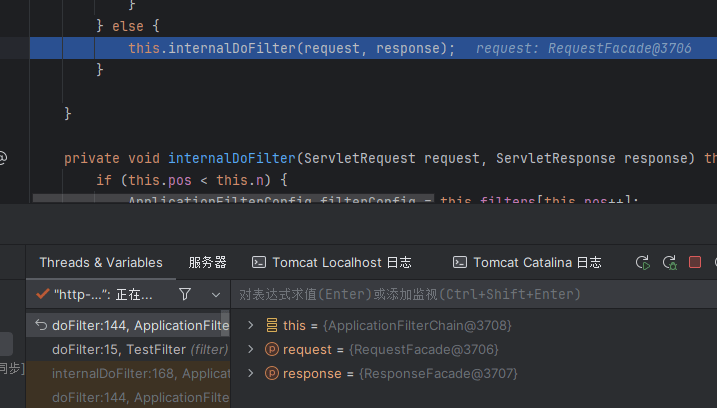Stop the debug session
717x408 pixels.
(x=695, y=263)
